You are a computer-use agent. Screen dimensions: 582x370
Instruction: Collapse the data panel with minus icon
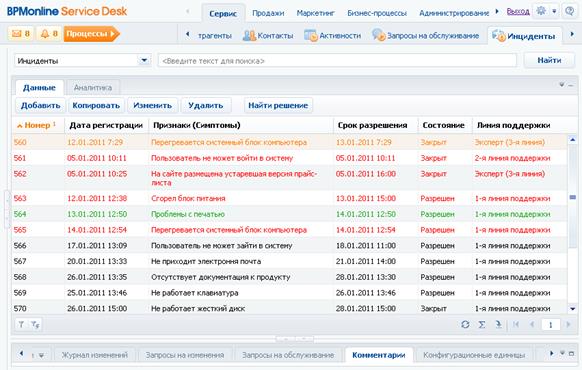click(571, 85)
